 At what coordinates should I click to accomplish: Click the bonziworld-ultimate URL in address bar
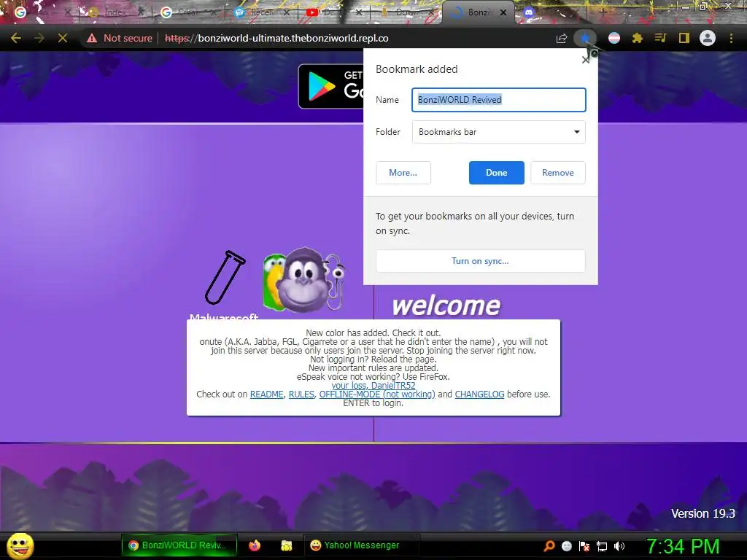pos(293,38)
